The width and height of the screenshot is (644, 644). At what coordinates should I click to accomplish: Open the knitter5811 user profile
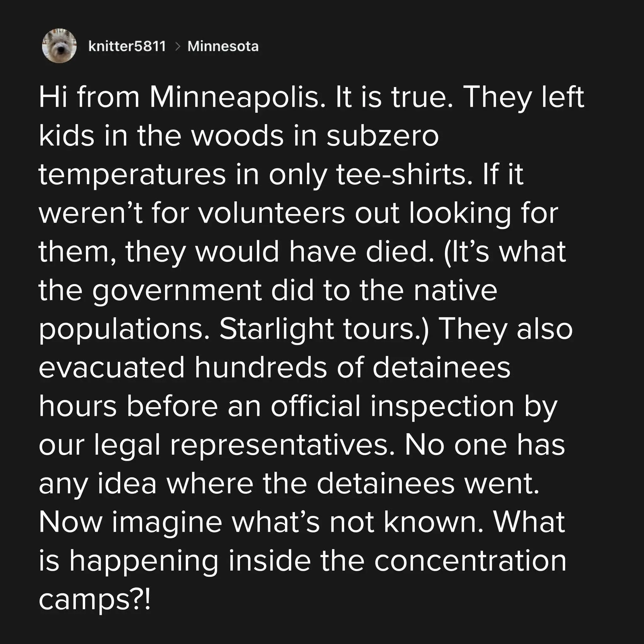[x=127, y=46]
